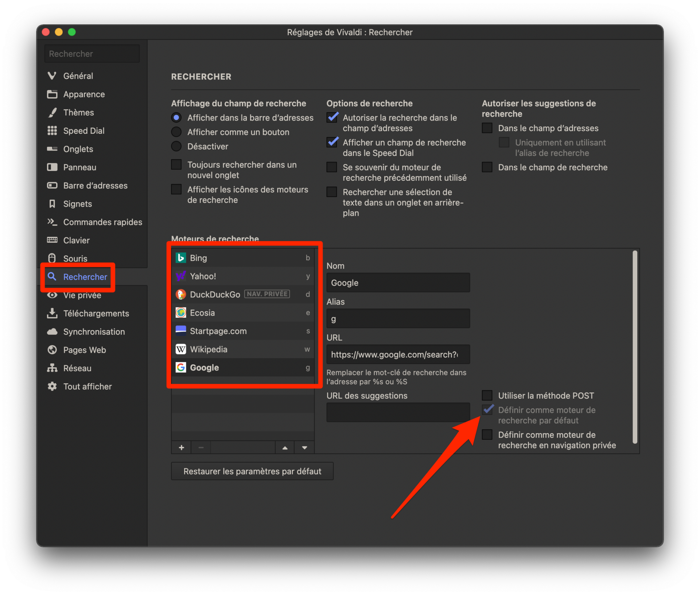Click the Bing logo icon

[181, 258]
